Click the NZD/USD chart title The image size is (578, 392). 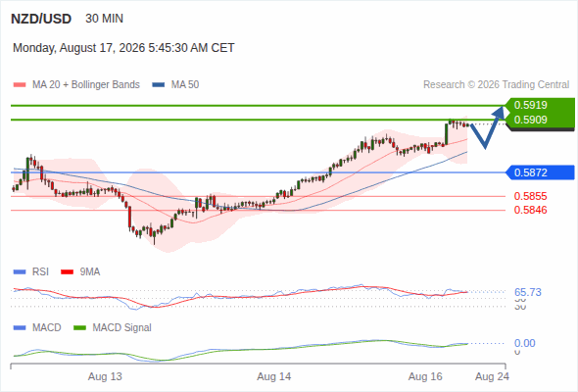click(41, 19)
